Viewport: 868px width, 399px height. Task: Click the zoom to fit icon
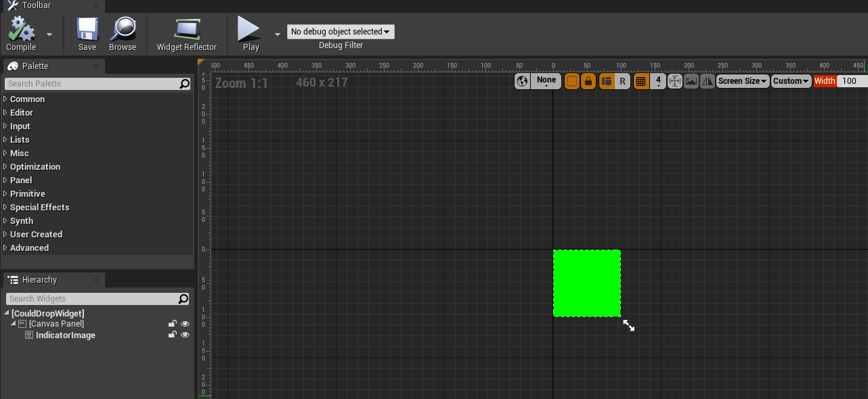[675, 81]
